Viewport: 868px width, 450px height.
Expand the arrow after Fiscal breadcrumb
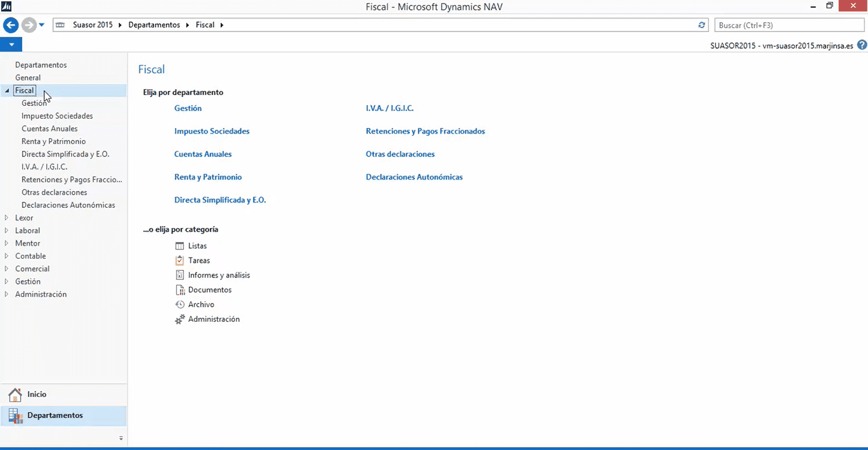[x=222, y=25]
